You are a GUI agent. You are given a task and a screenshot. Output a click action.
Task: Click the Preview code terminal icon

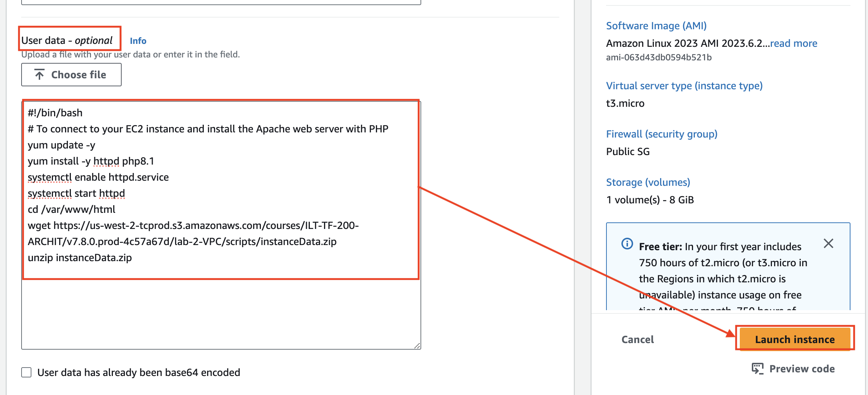click(757, 369)
